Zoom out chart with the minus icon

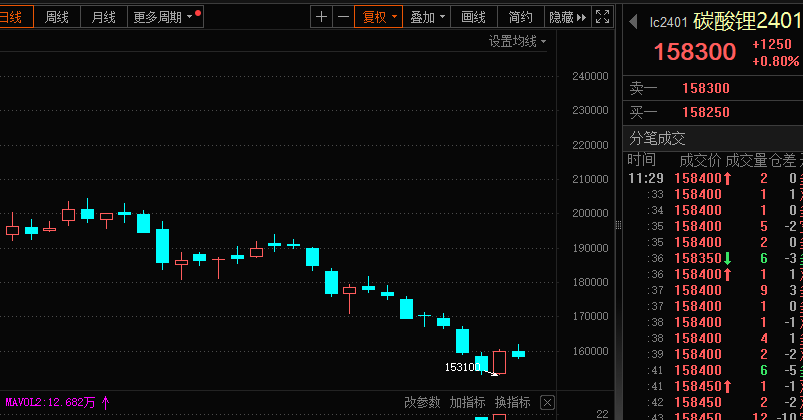[x=343, y=17]
